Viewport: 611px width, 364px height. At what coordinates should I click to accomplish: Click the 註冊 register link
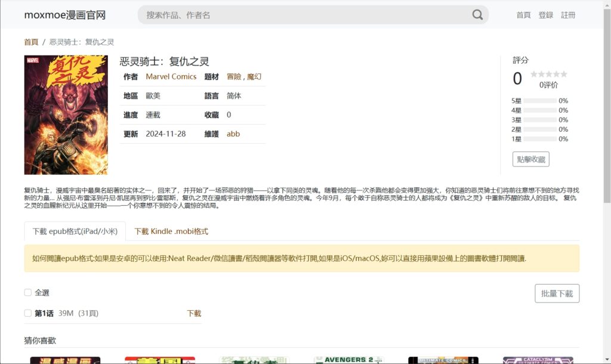click(x=568, y=15)
